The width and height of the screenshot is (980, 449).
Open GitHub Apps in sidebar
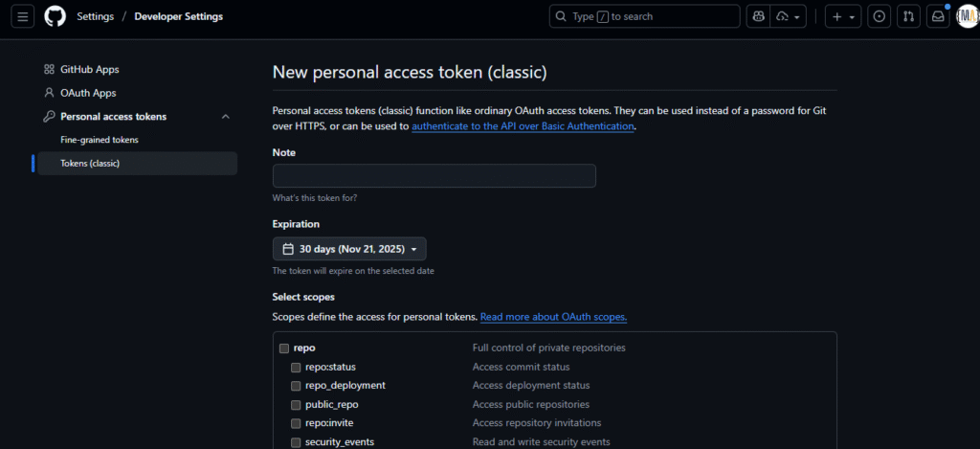coord(89,70)
